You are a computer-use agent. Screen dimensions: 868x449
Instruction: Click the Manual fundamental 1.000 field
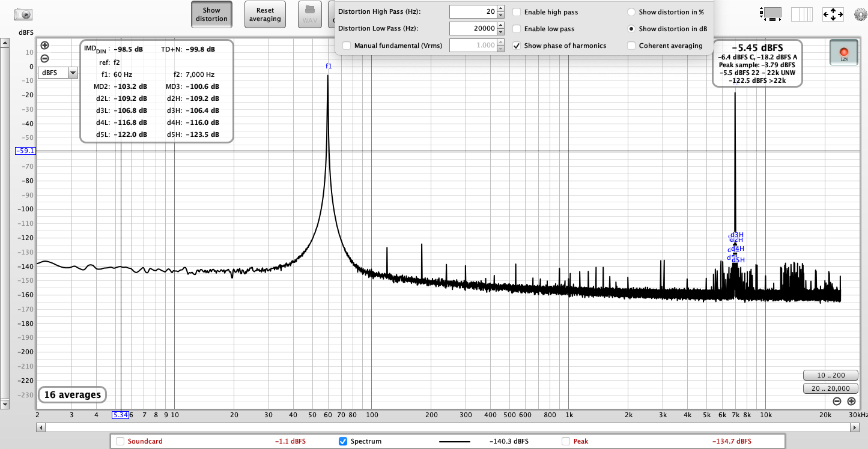coord(473,45)
